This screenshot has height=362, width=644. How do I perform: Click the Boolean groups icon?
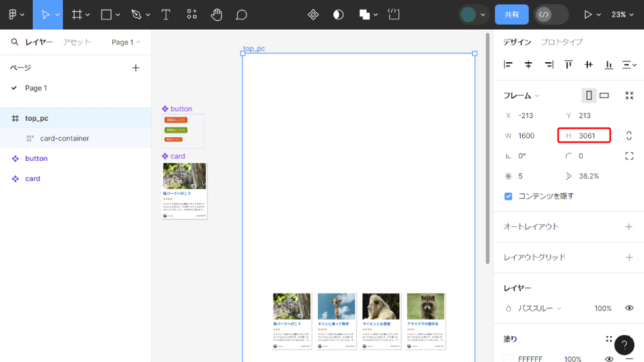365,14
